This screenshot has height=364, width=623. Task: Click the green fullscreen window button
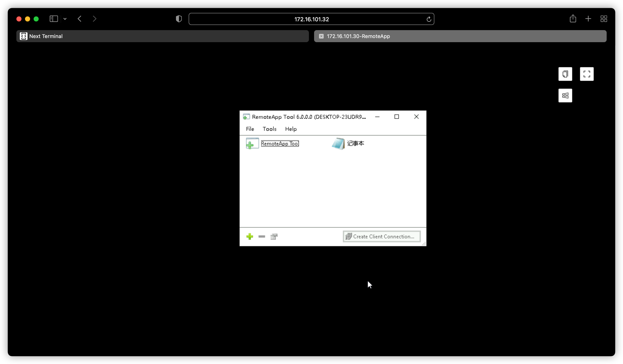pos(36,19)
